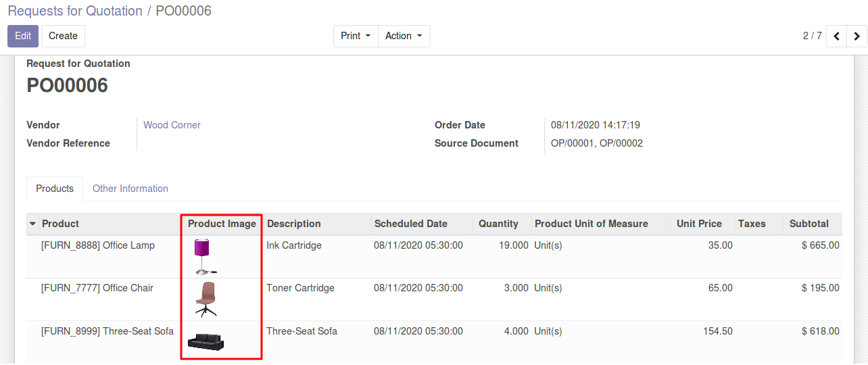Open the Print dropdown menu
Image resolution: width=868 pixels, height=365 pixels.
(356, 36)
